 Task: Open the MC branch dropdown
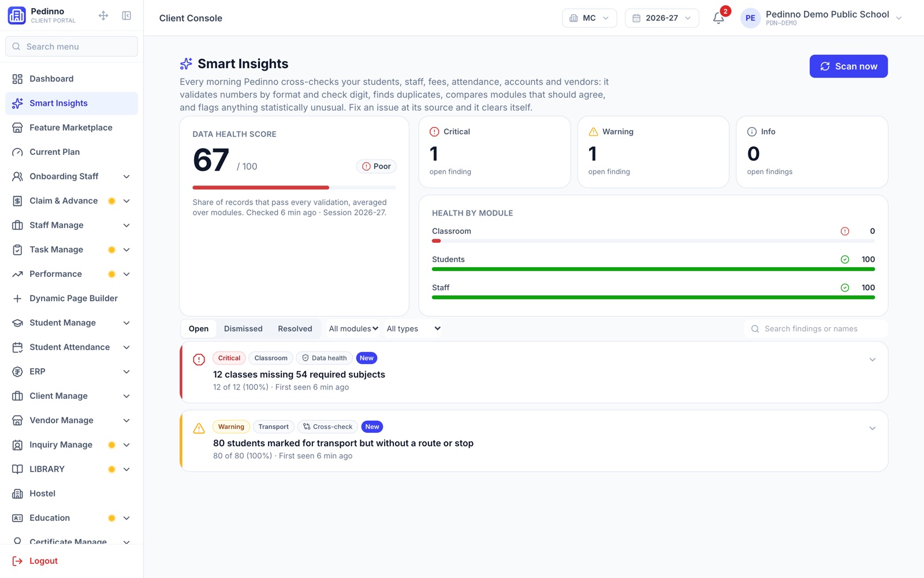tap(589, 18)
